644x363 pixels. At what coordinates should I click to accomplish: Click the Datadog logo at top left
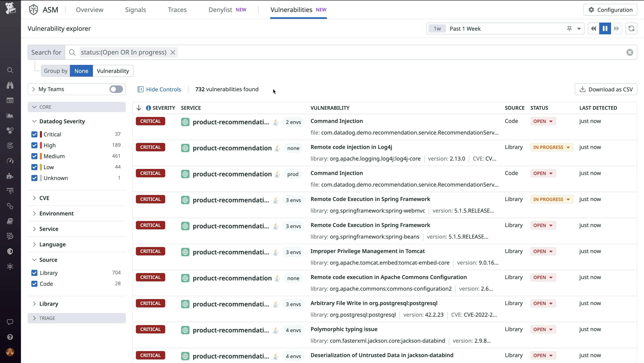click(x=10, y=8)
